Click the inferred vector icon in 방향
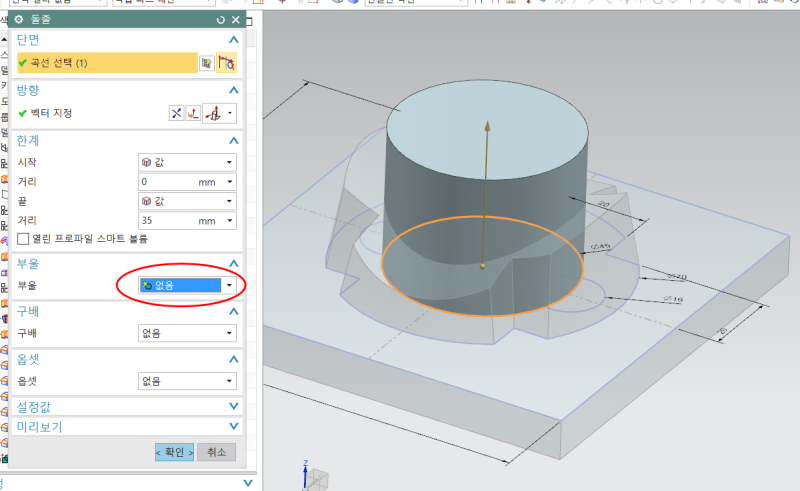Image resolution: width=800 pixels, height=491 pixels. tap(212, 113)
